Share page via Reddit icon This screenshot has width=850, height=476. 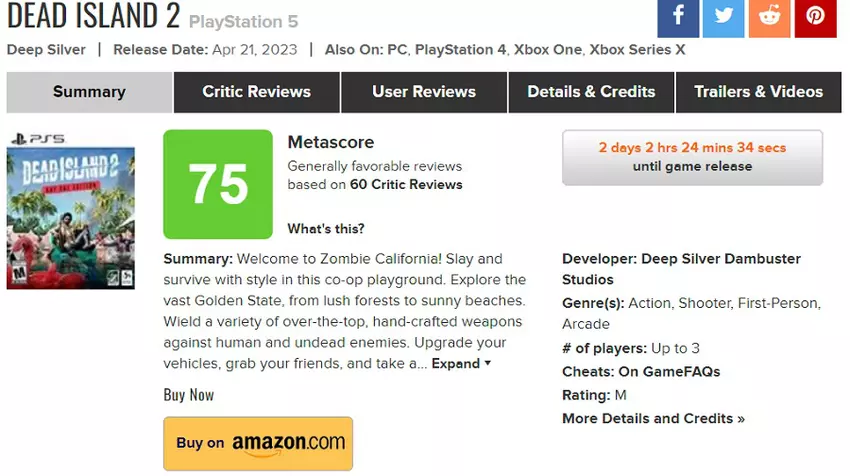click(x=769, y=17)
